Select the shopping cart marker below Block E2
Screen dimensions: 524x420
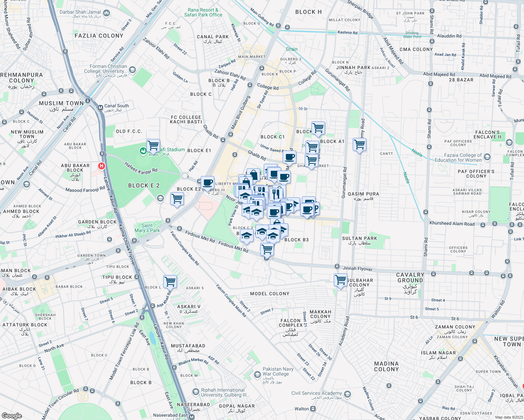pyautogui.click(x=177, y=199)
